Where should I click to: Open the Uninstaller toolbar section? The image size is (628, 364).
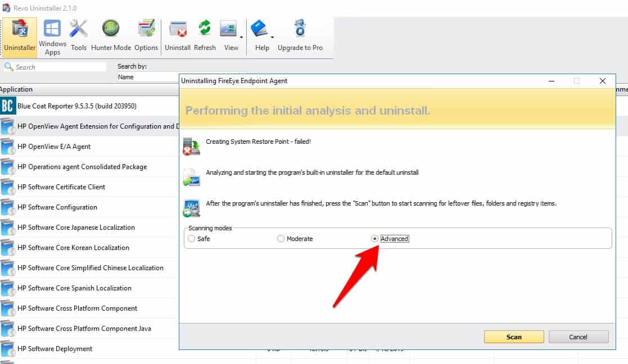click(x=20, y=37)
